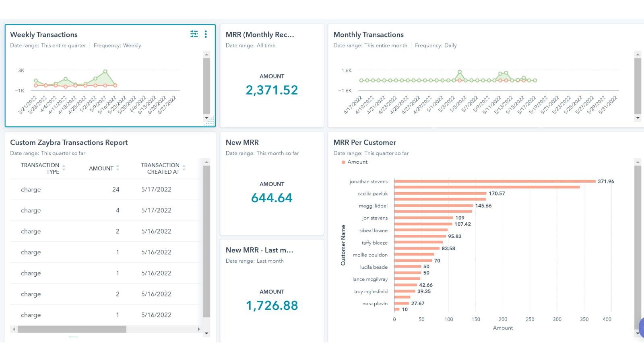
Task: Click the 2,371.52 MRR amount value
Action: [x=272, y=90]
